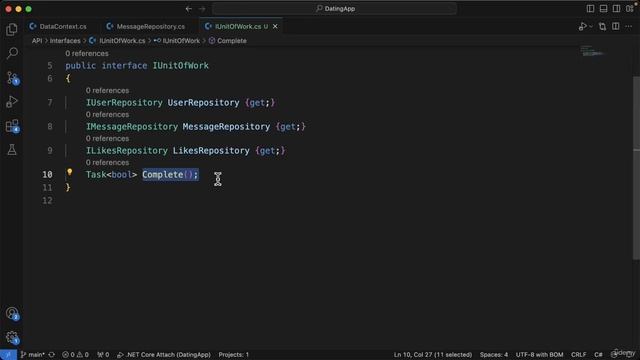Viewport: 640px width, 360px height.
Task: Open the Testing flask view
Action: click(x=12, y=150)
